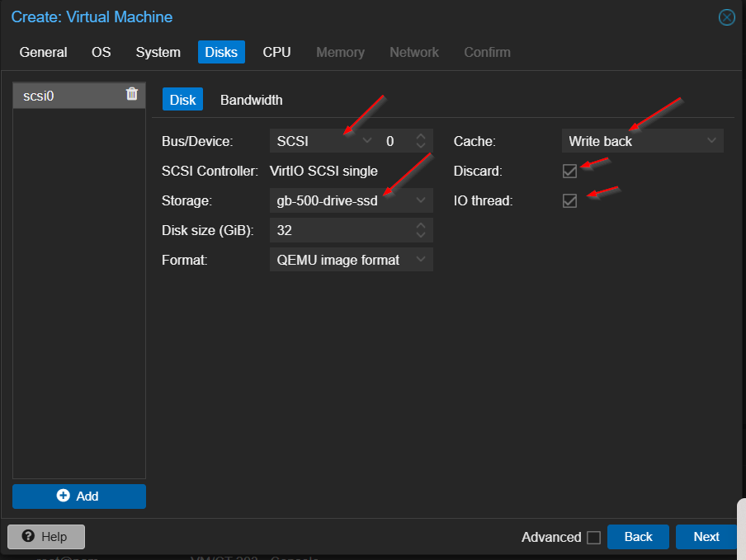Open Help using the question mark icon
This screenshot has width=746, height=560.
29,537
